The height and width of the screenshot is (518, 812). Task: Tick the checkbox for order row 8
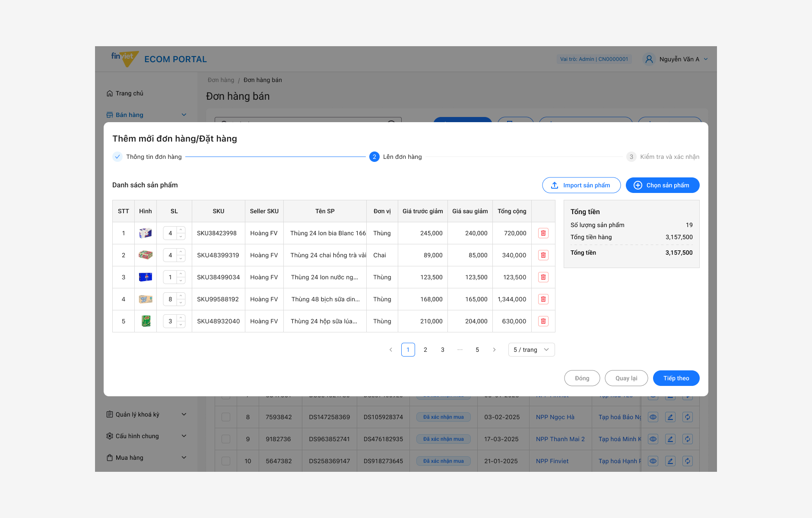coord(226,417)
